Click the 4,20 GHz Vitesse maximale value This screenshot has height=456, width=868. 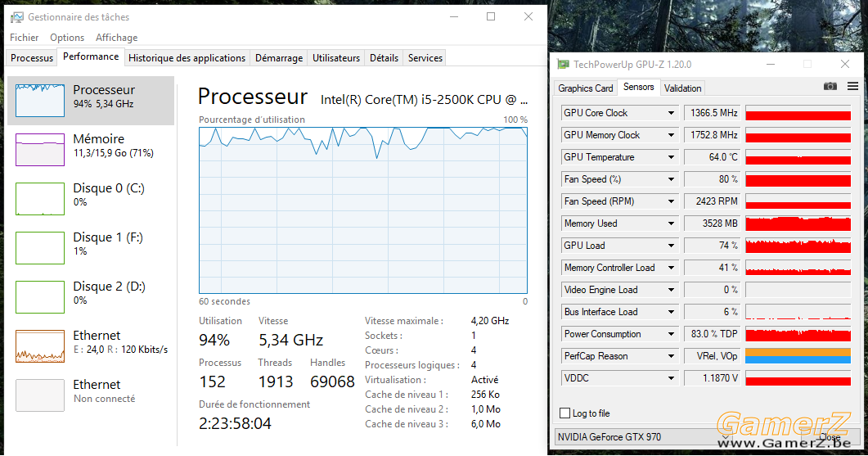[490, 321]
